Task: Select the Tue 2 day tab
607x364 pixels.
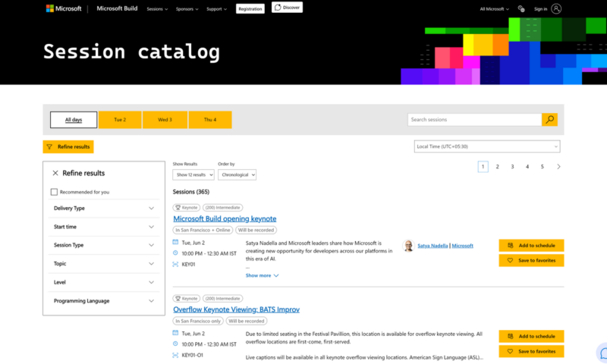Action: 120,120
